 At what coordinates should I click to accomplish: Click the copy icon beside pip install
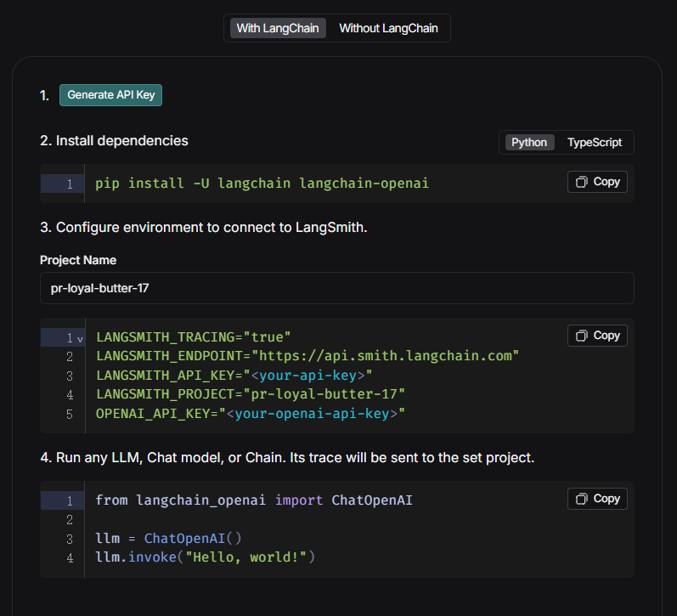(x=582, y=182)
